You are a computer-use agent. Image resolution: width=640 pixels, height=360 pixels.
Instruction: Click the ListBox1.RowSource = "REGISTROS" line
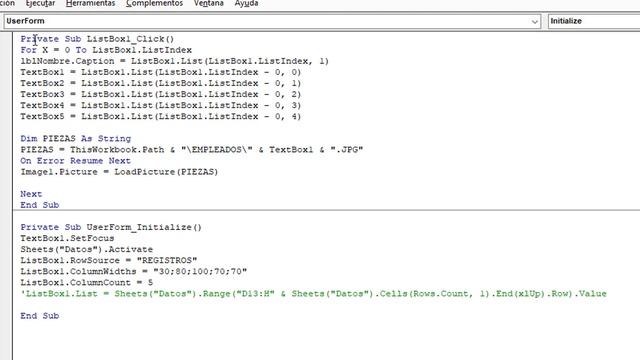[x=109, y=260]
